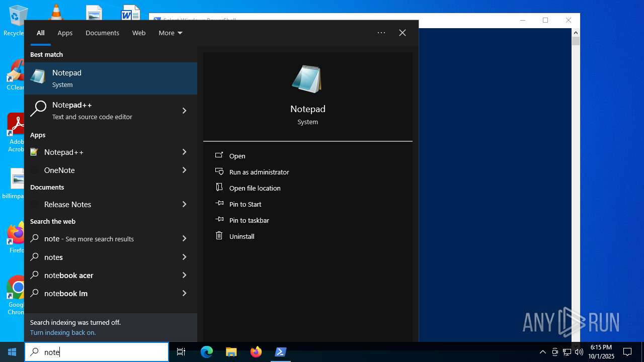
Task: Click the Pin to Start pin icon
Action: click(x=219, y=204)
